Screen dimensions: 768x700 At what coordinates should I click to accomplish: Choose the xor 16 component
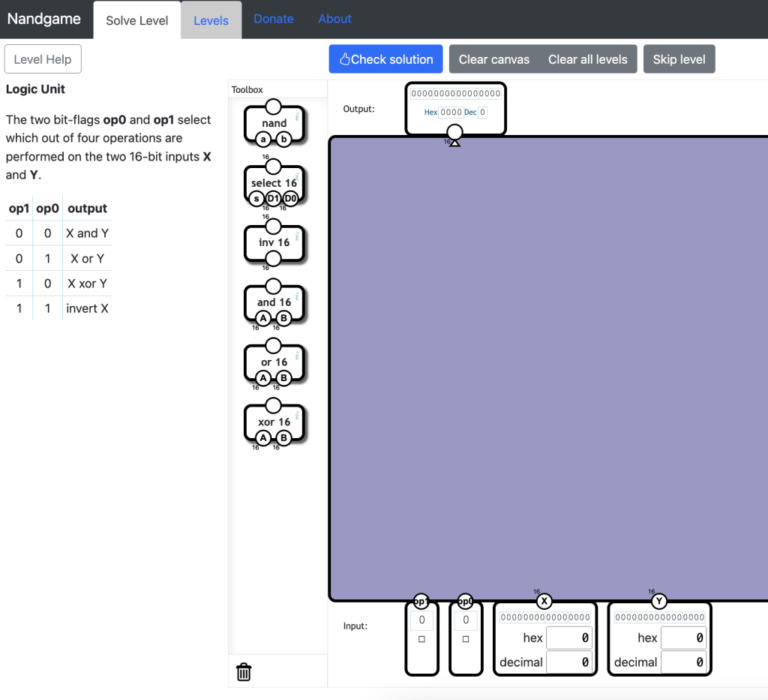274,422
